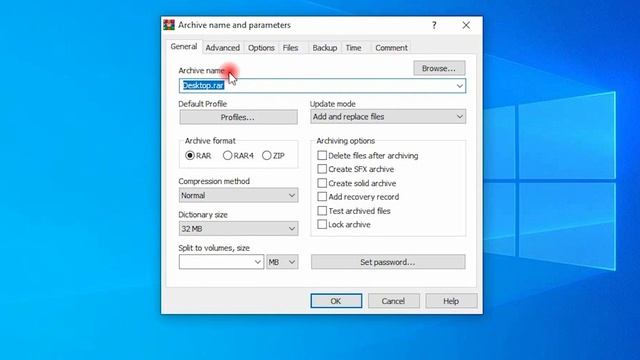Toggle Create solid archive checkbox
Viewport: 640px width, 360px height.
coord(322,183)
